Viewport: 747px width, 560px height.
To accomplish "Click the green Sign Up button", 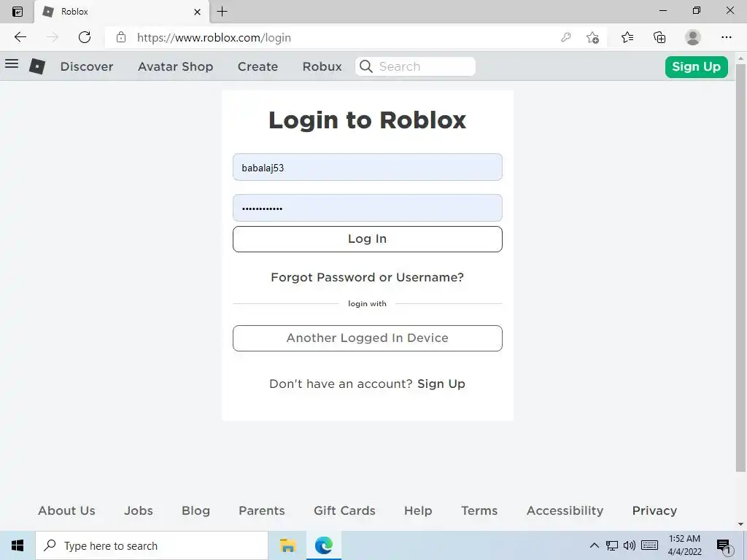I will pyautogui.click(x=697, y=66).
